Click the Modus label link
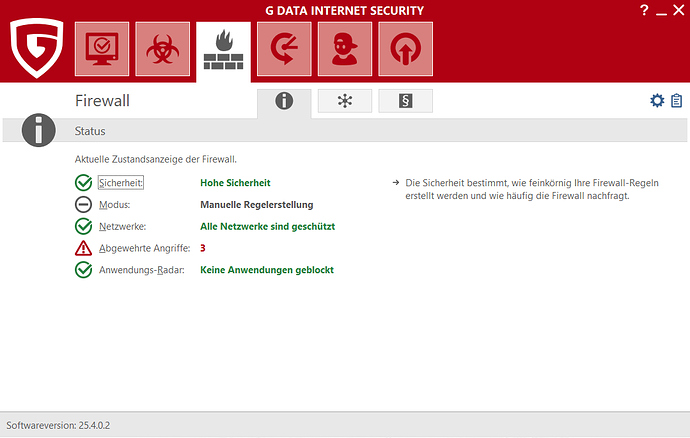The width and height of the screenshot is (690, 438). (114, 205)
